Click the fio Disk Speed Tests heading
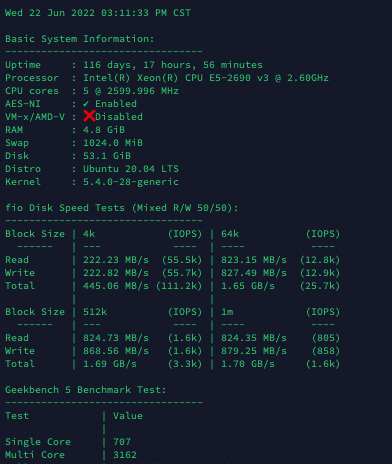 click(122, 208)
